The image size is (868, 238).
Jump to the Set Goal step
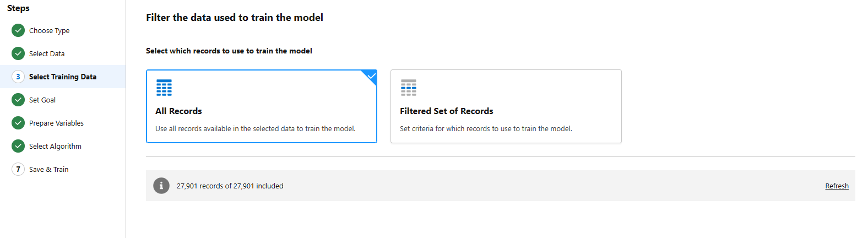click(42, 100)
